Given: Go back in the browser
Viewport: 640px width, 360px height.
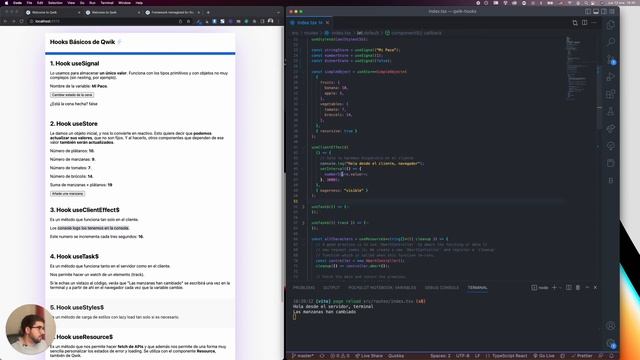Looking at the screenshot, I should (x=5, y=21).
